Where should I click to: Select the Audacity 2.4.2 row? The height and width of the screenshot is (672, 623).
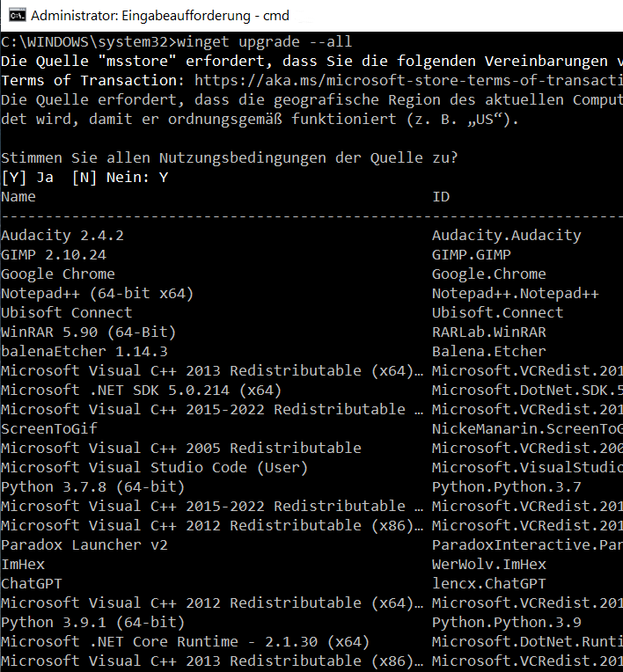[x=311, y=235]
